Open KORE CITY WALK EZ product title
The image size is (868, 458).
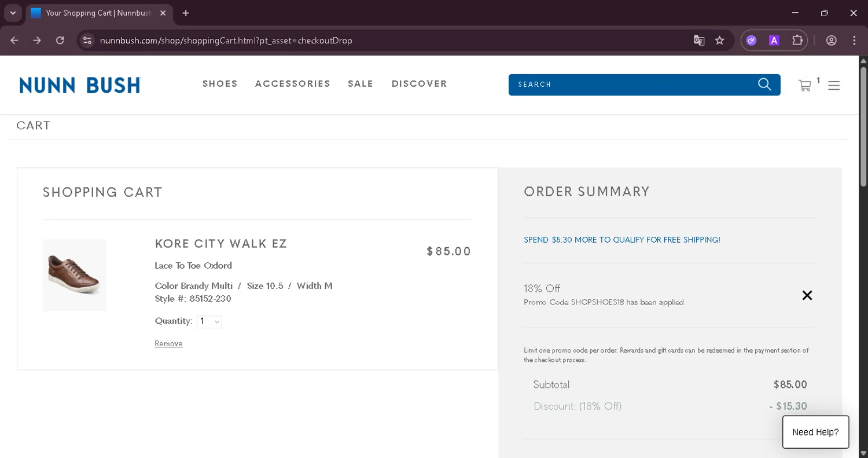(221, 244)
